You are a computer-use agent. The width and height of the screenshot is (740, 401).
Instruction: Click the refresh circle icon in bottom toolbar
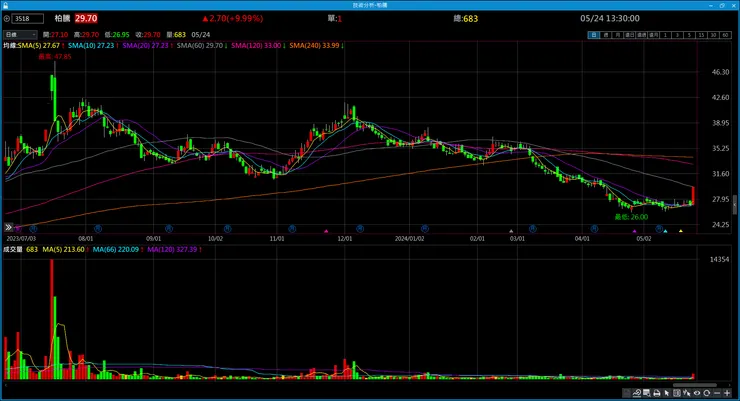tap(707, 393)
